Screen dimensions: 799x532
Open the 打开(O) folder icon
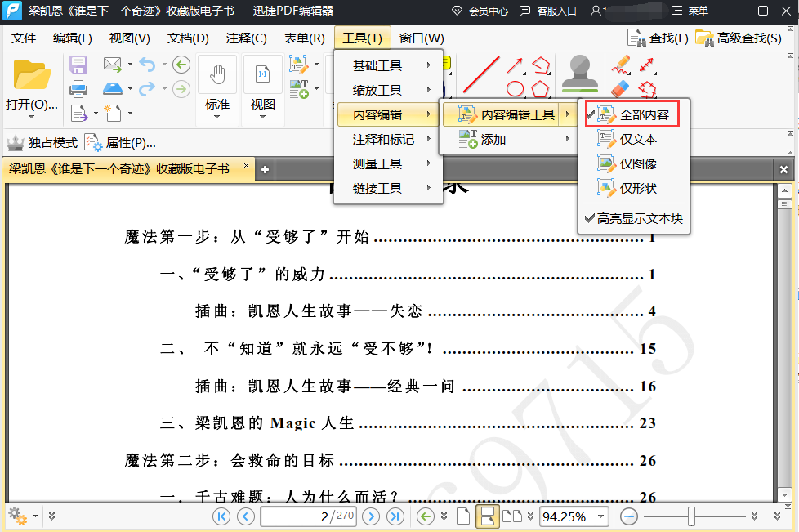tap(32, 77)
